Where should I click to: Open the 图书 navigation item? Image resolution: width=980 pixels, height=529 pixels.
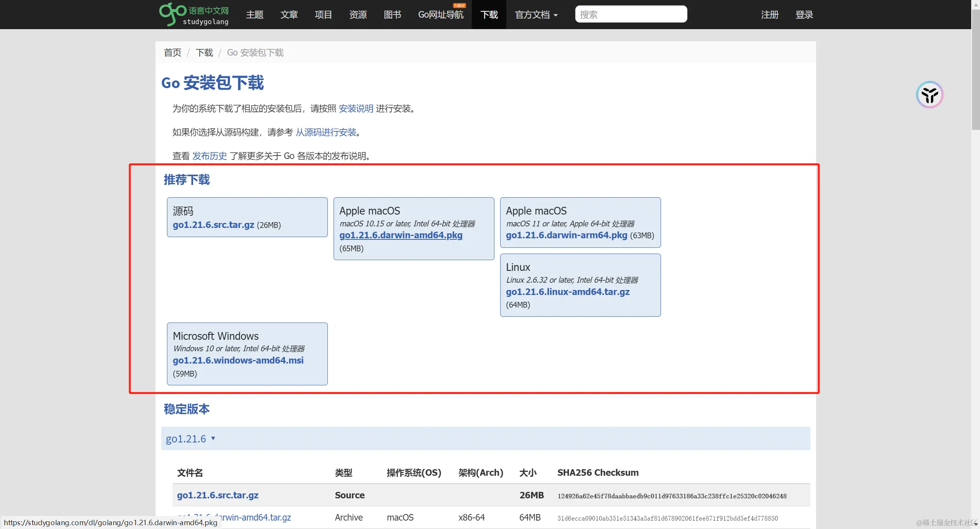pos(392,15)
